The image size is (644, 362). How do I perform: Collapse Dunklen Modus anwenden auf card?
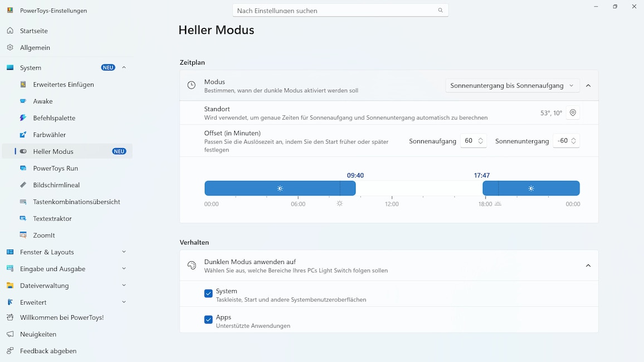(x=588, y=266)
